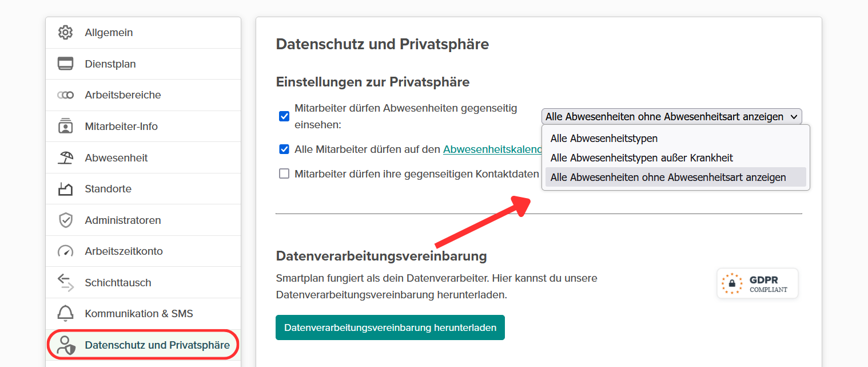Click 'Datenverarbeitungsvereinbarung herunterladen' button

click(x=390, y=327)
